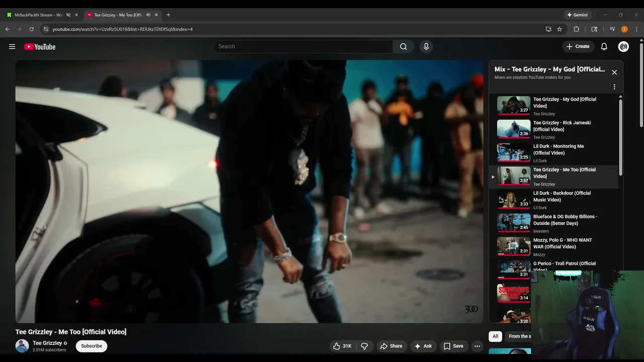Dislike the video with thumbs down
This screenshot has height=362, width=644.
coord(364,346)
